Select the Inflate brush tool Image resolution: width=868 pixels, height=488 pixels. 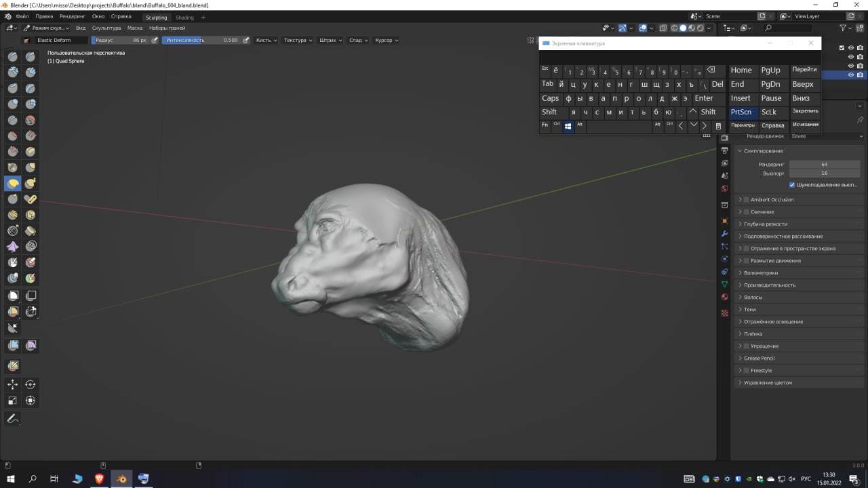pyautogui.click(x=13, y=104)
